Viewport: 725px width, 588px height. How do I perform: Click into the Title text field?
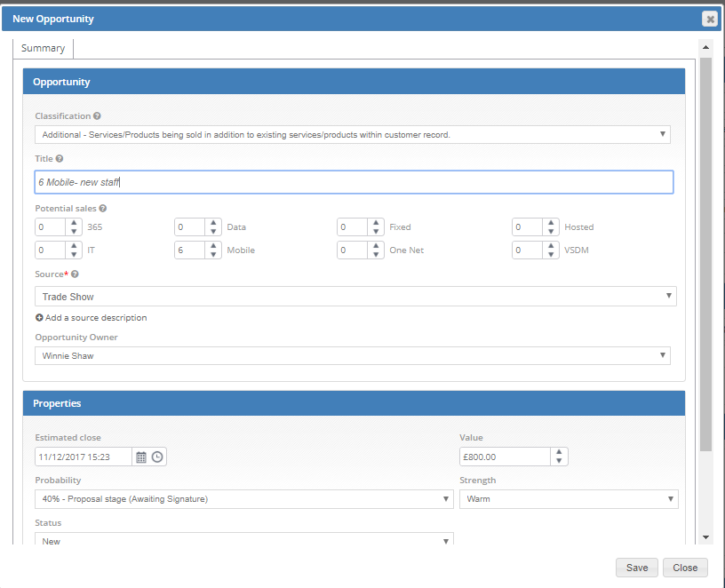point(354,182)
